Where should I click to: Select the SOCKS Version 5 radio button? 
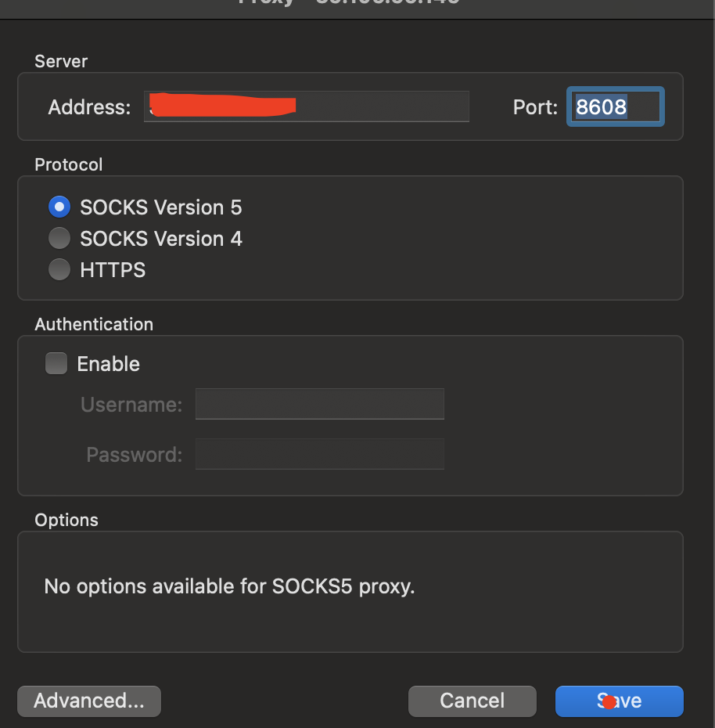tap(59, 207)
